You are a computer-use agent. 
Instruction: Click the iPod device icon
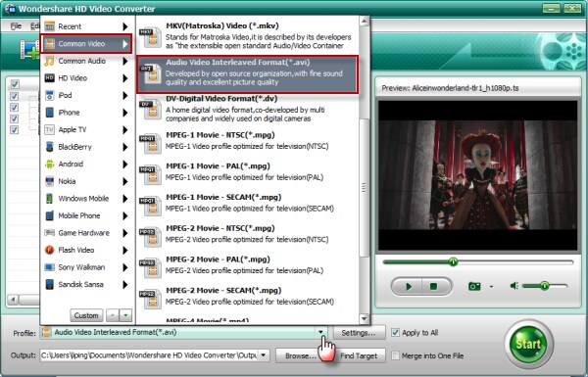(50, 95)
